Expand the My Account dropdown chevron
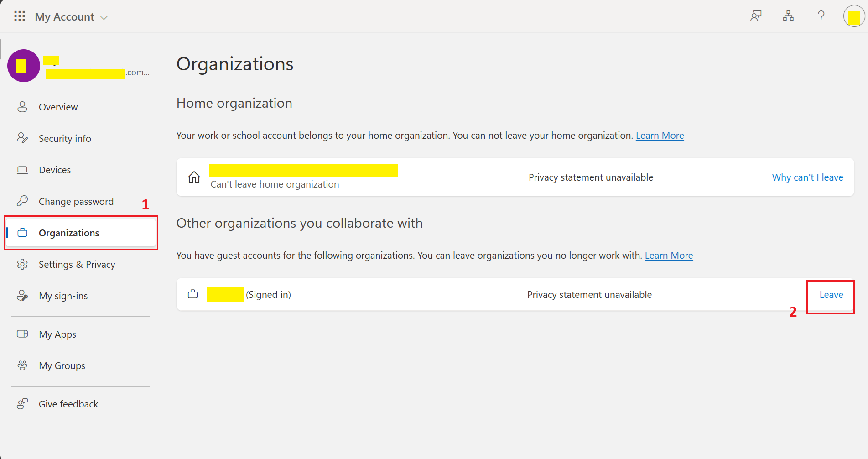 coord(104,17)
